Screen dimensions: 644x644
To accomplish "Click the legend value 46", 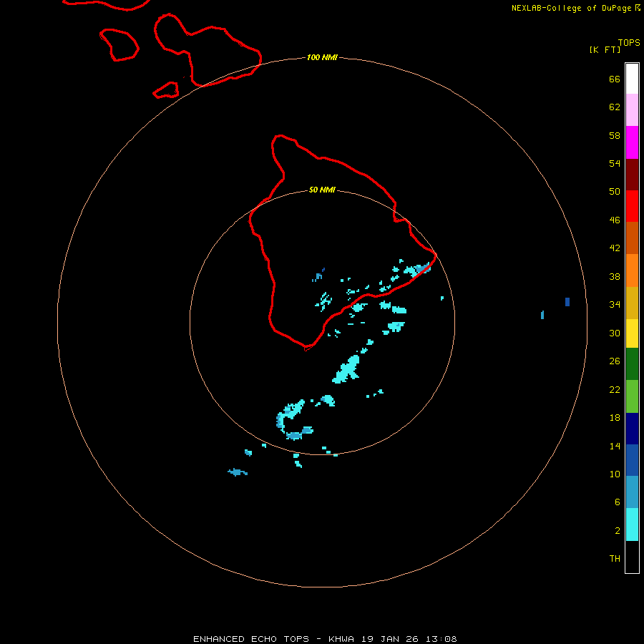I will pyautogui.click(x=615, y=220).
